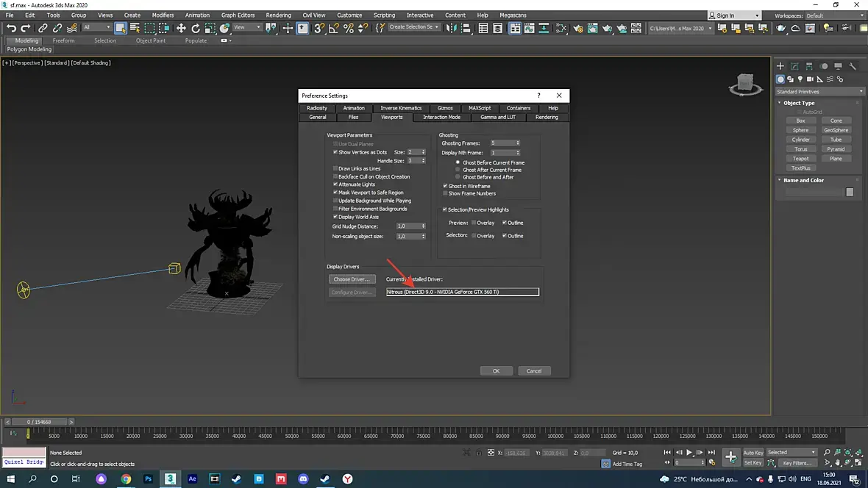The width and height of the screenshot is (868, 488).
Task: Activate the Pan View hand icon
Action: pyautogui.click(x=837, y=463)
